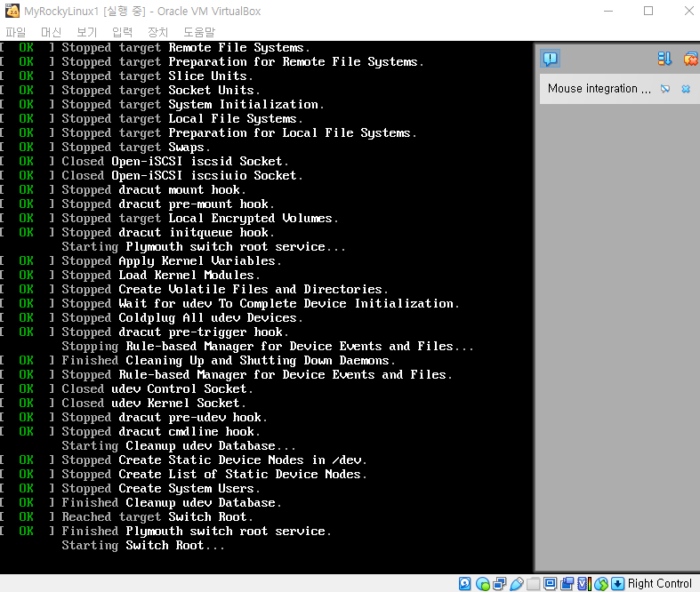
Task: Click the 'Closed udev Kernel Socket.' line
Action: pos(154,404)
